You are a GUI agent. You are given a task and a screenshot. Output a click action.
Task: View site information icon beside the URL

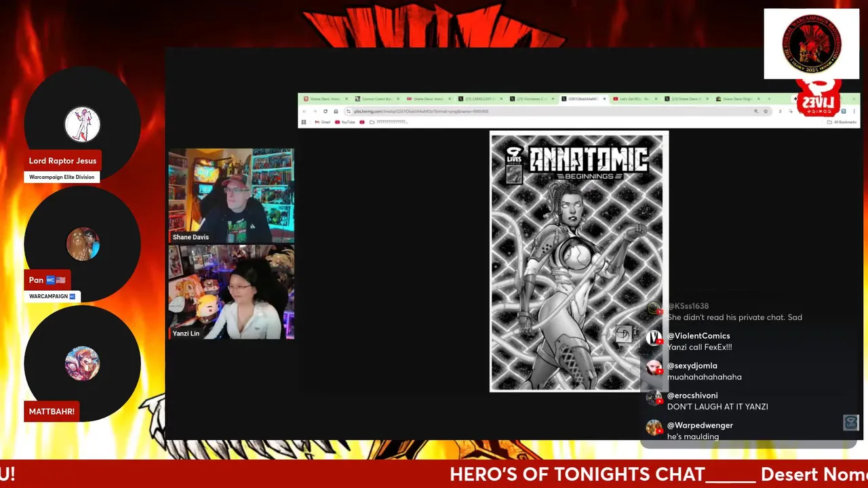pyautogui.click(x=349, y=111)
